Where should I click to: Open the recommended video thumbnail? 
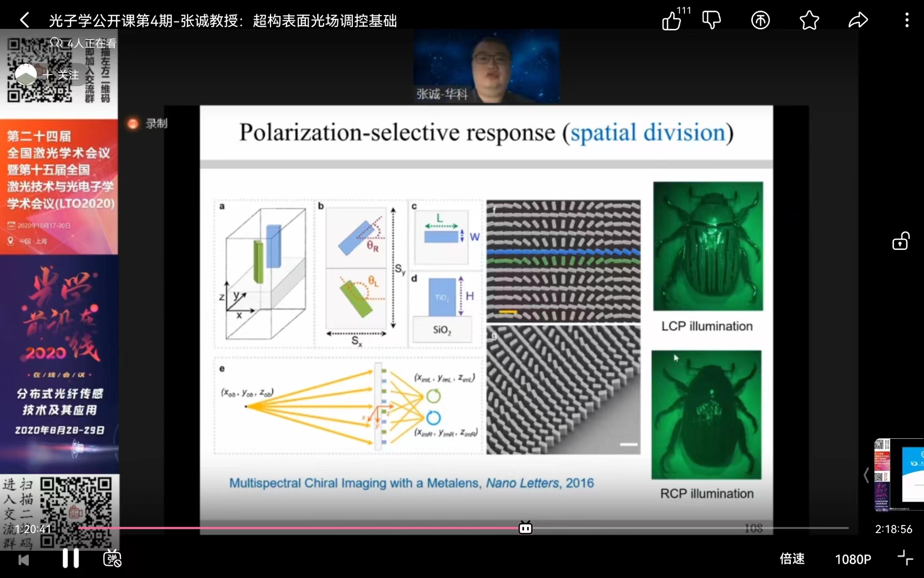pos(899,475)
